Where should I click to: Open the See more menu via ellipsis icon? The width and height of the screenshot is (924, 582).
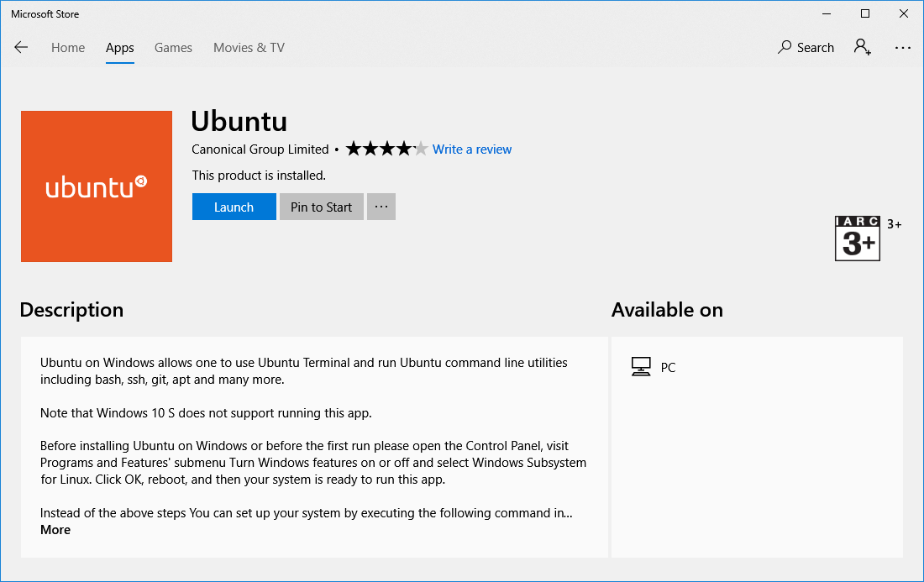[x=902, y=47]
